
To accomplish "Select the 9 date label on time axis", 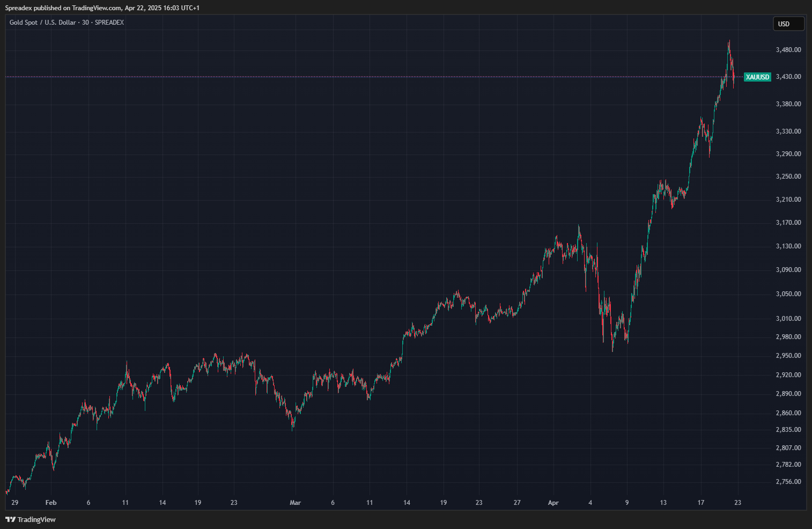I will [x=627, y=503].
